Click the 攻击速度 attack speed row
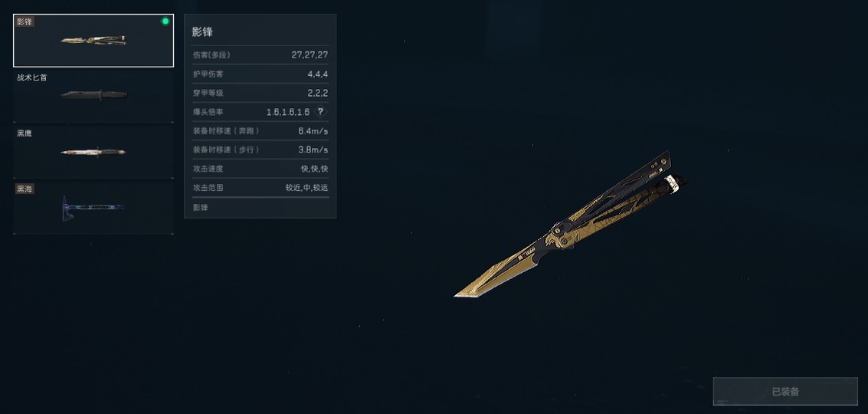Image resolution: width=868 pixels, height=414 pixels. [260, 169]
